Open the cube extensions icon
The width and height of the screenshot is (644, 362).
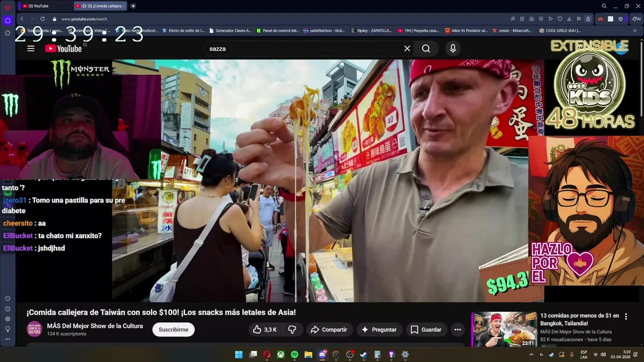click(x=620, y=19)
